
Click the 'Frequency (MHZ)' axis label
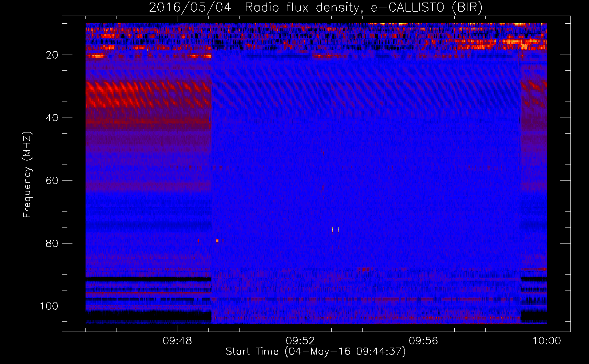(27, 174)
